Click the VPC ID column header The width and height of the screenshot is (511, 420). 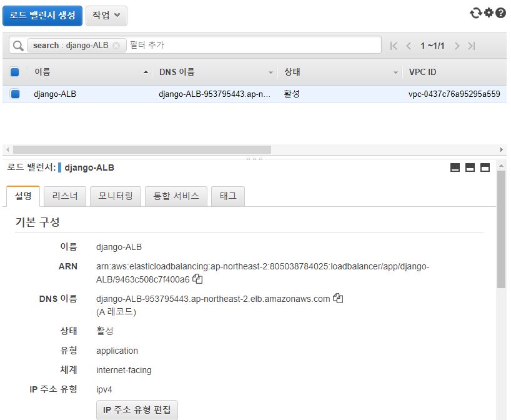(422, 72)
